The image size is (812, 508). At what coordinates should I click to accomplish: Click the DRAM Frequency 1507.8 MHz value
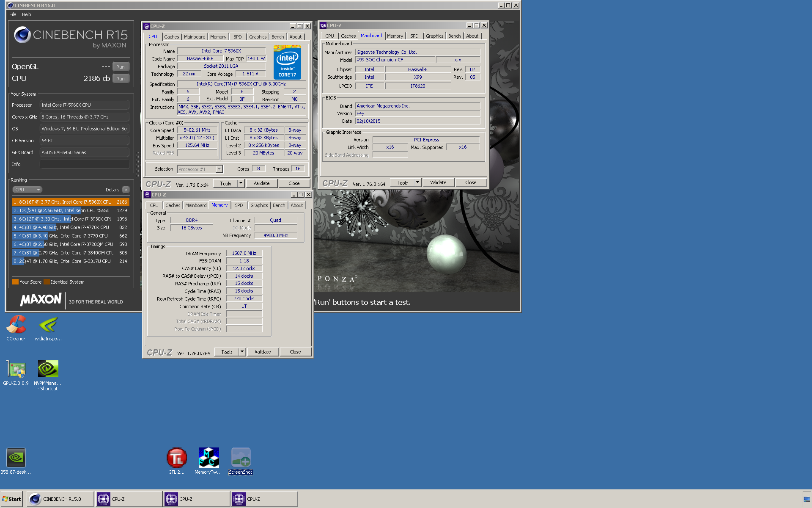[244, 253]
